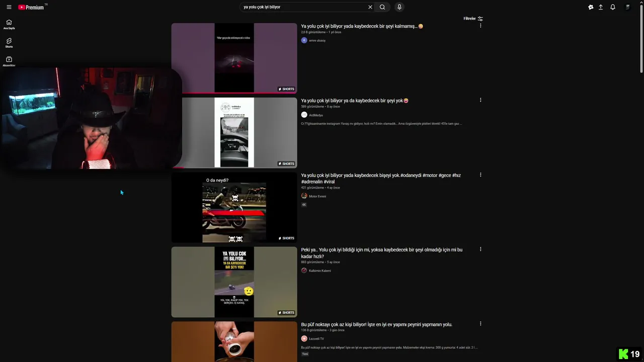This screenshot has height=362, width=644.
Task: Go to YouTube Premium home logo
Action: click(32, 7)
